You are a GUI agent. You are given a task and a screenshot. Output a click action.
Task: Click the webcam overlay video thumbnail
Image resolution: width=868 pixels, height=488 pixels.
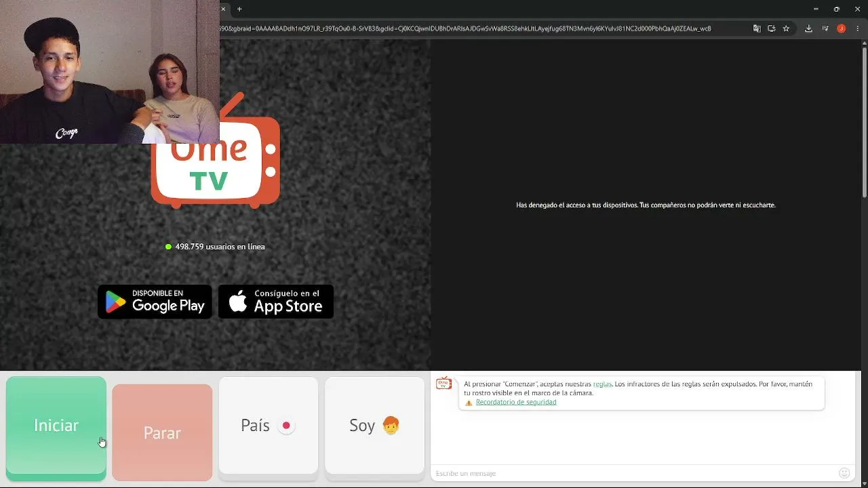click(110, 72)
